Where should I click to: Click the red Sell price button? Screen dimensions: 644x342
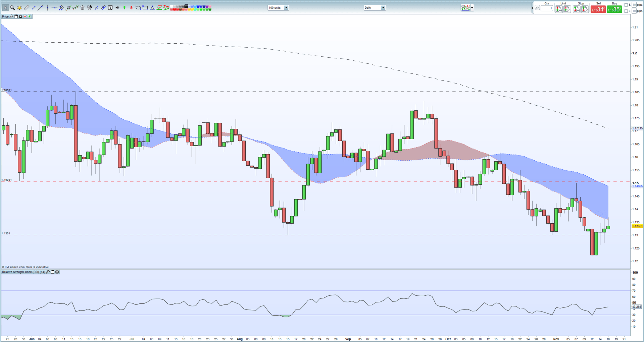pyautogui.click(x=598, y=9)
